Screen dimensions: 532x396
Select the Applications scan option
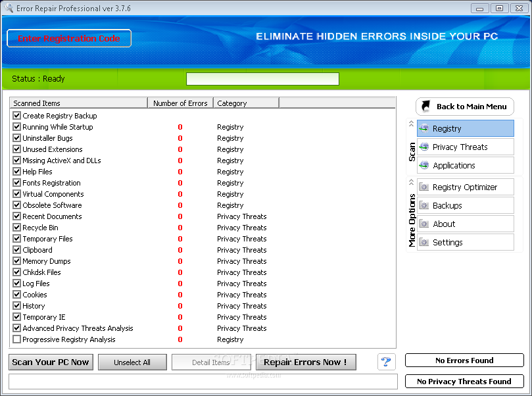click(466, 165)
